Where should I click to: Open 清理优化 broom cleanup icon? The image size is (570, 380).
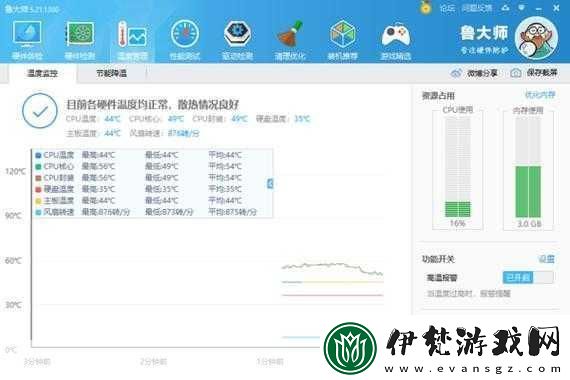coord(290,39)
